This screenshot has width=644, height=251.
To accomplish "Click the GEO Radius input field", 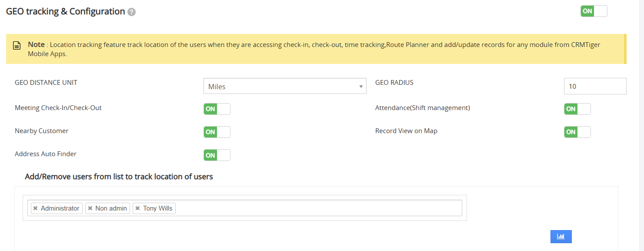I will [595, 86].
